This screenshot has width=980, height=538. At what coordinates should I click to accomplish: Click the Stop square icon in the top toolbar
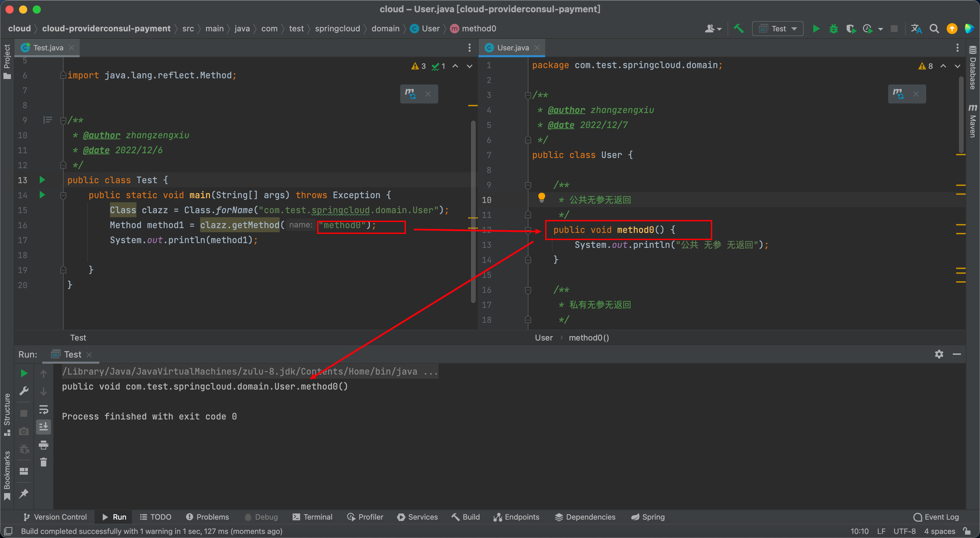pyautogui.click(x=894, y=29)
